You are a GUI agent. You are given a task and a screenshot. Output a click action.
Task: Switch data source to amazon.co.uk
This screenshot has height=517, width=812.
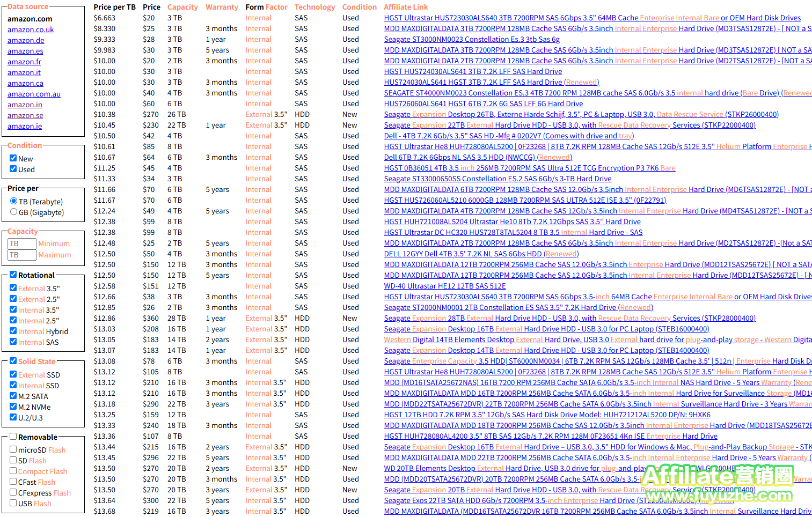31,29
